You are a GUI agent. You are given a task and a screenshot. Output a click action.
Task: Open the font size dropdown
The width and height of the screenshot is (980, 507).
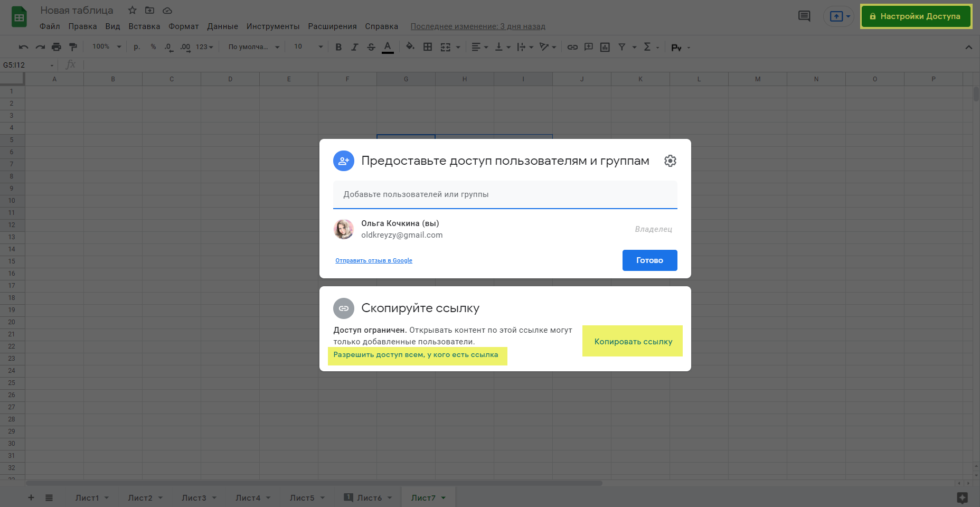(308, 47)
